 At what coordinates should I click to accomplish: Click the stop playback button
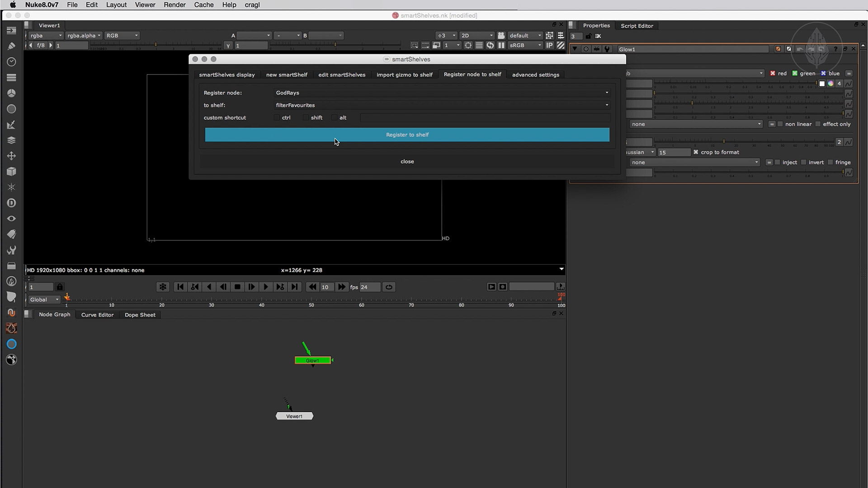tap(237, 287)
